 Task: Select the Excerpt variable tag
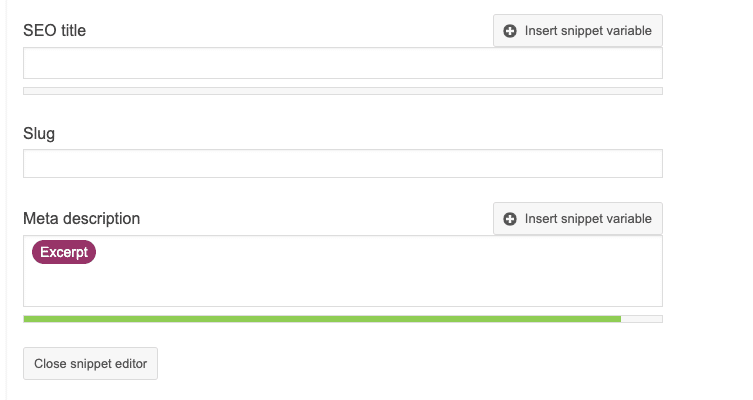(64, 252)
